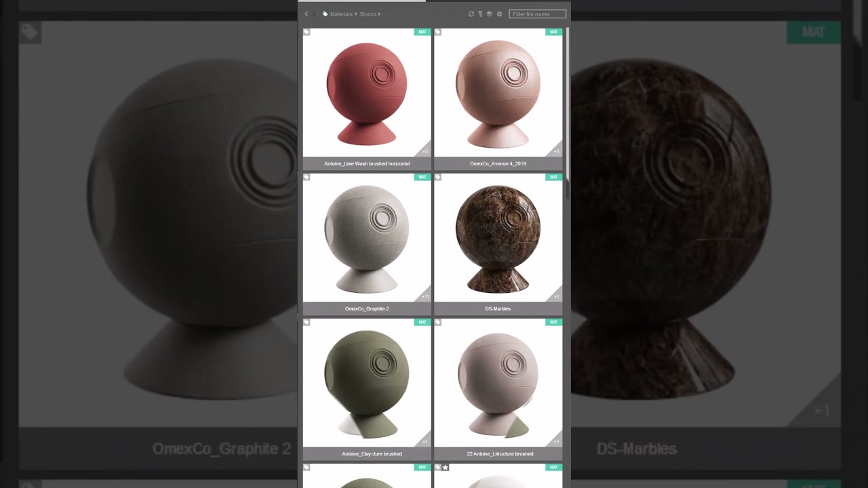This screenshot has height=488, width=868.
Task: Click tag icon on DS-Marbles card
Action: pos(437,177)
